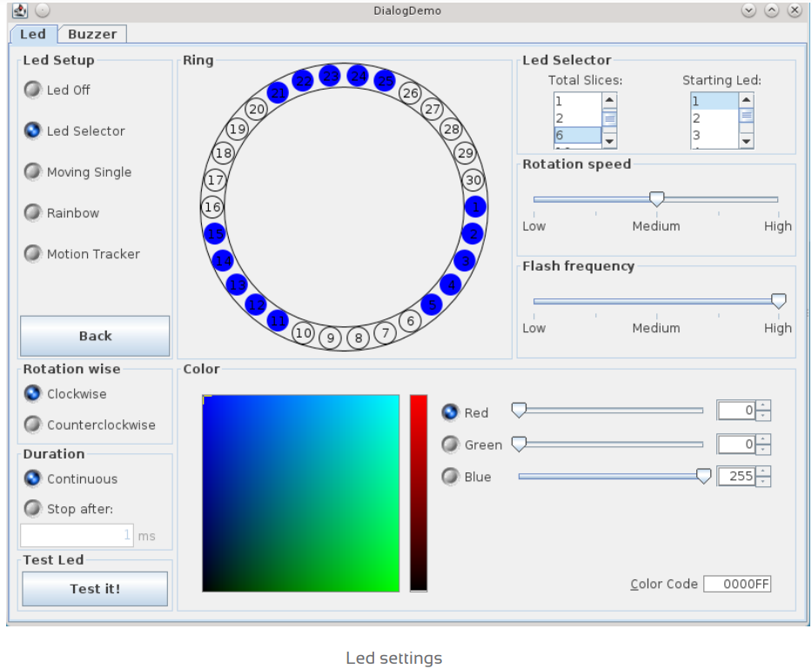Select LED 8 on the ring

tap(358, 338)
